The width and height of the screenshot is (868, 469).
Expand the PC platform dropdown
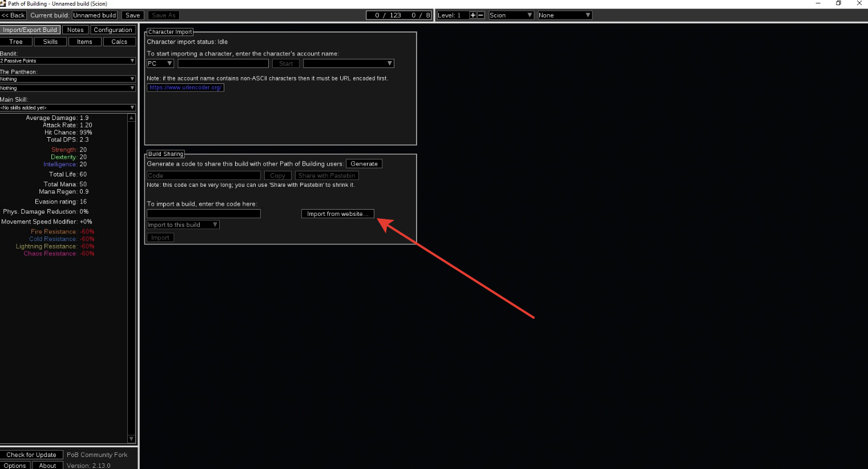pyautogui.click(x=160, y=63)
